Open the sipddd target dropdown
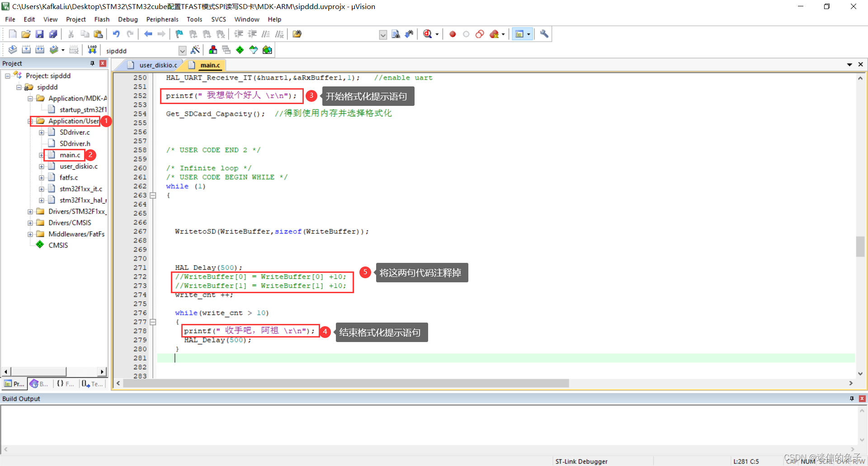The height and width of the screenshot is (466, 868). tap(182, 50)
